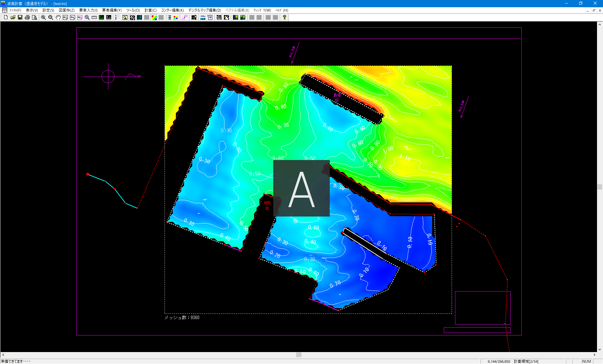This screenshot has width=603, height=364.
Task: Click the document system icon in menu bar
Action: click(x=4, y=10)
